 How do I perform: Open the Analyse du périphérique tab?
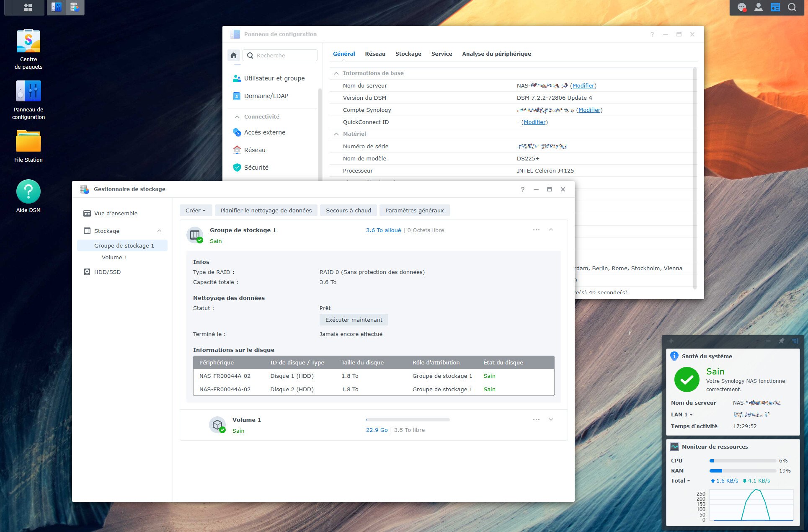[x=496, y=54]
